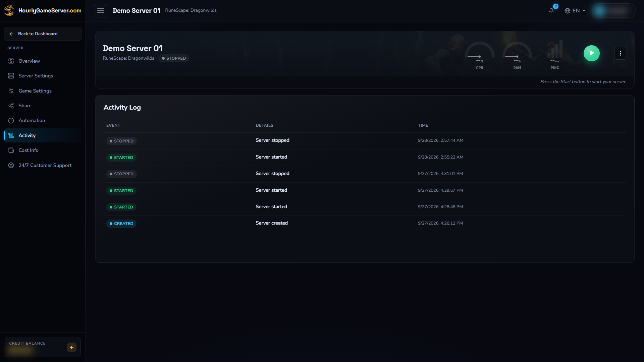Click timestamp 9/27/2026, 4:29:57 PM
Screen dimensions: 644x362
[440, 190]
